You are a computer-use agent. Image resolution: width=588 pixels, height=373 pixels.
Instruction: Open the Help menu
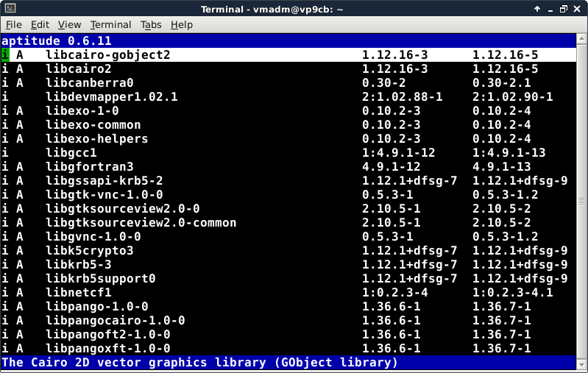pos(181,25)
